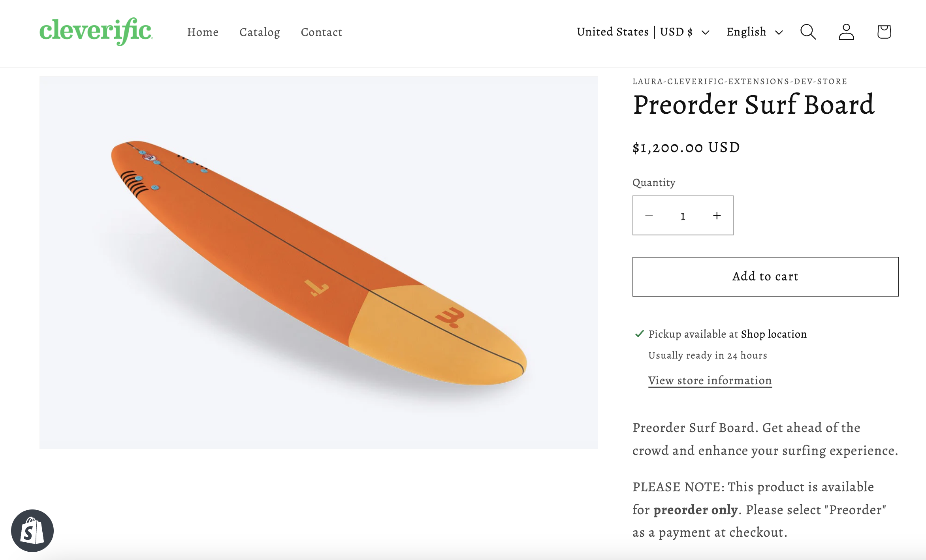The image size is (926, 560).
Task: Open the account login icon
Action: pyautogui.click(x=846, y=32)
